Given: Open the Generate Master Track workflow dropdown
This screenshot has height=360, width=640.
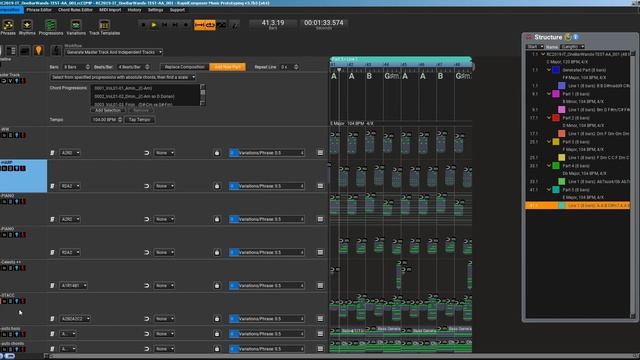Looking at the screenshot, I should click(x=113, y=52).
